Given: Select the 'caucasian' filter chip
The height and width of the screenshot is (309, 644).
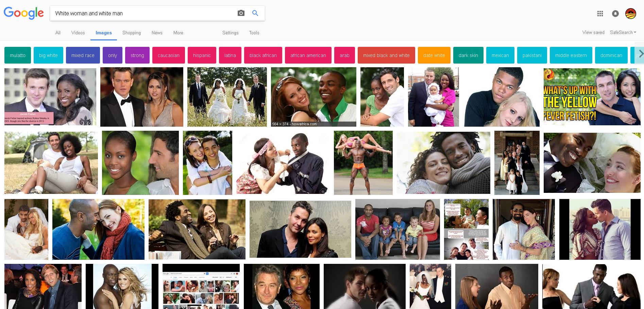Looking at the screenshot, I should coord(168,55).
